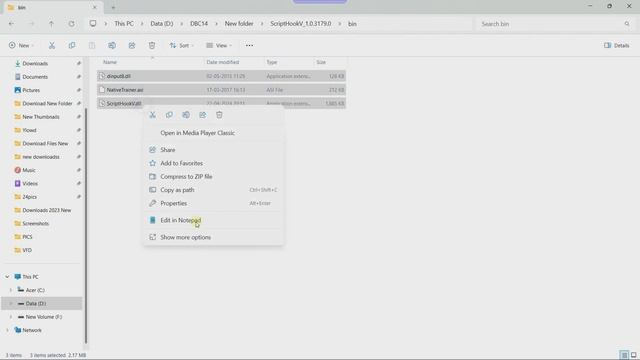This screenshot has height=360, width=640.
Task: Click the Rename icon in the toolbar
Action: click(x=112, y=45)
